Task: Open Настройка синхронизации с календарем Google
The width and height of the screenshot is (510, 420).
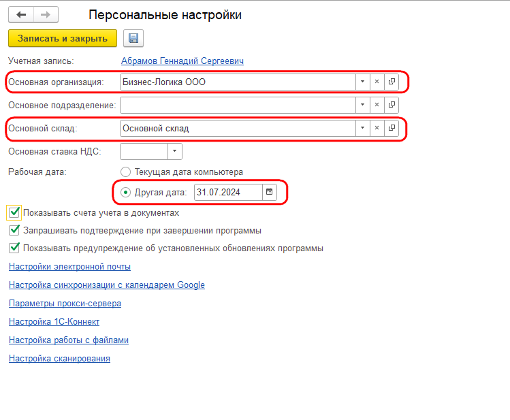Action: (107, 285)
